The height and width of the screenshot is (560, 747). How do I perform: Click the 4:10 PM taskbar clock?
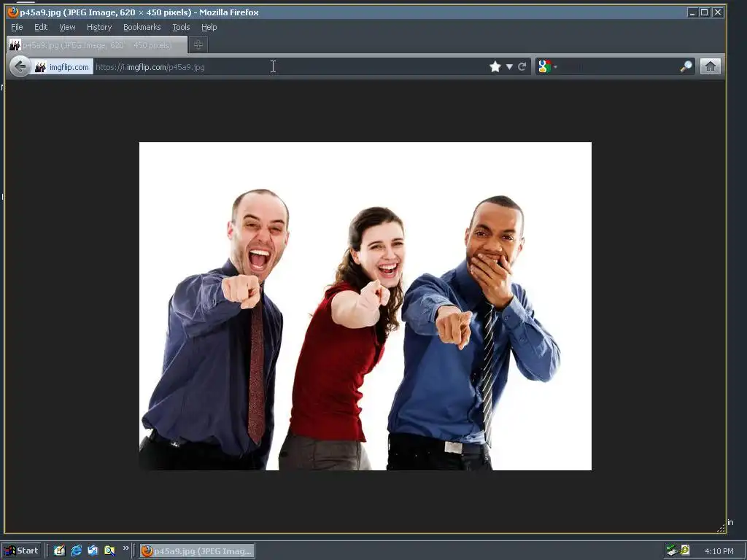[x=719, y=551]
